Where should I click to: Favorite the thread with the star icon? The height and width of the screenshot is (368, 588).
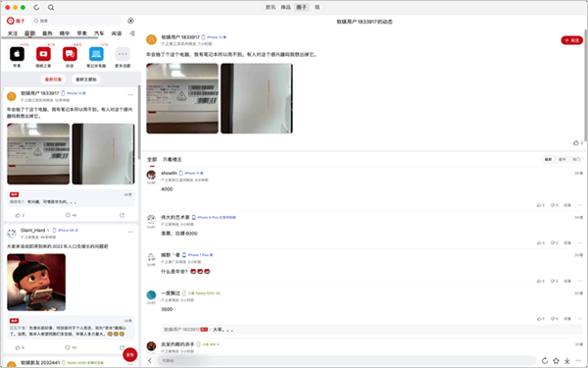pyautogui.click(x=556, y=360)
